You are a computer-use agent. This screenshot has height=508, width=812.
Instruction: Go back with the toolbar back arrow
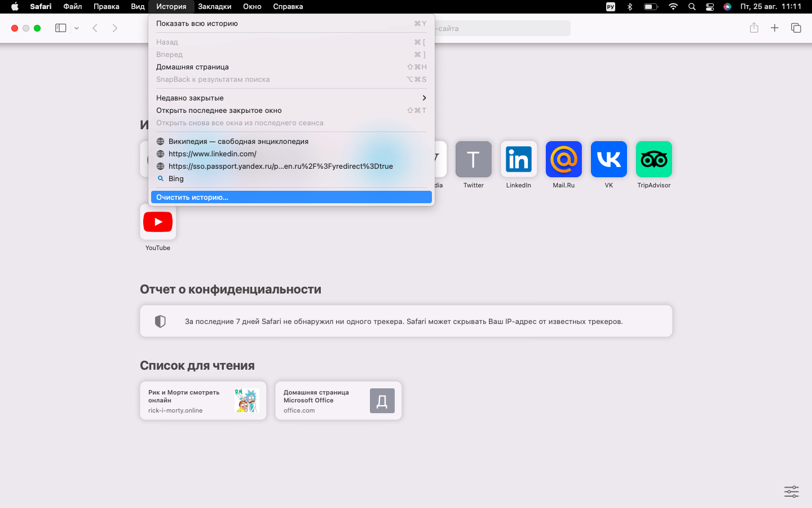pyautogui.click(x=95, y=28)
